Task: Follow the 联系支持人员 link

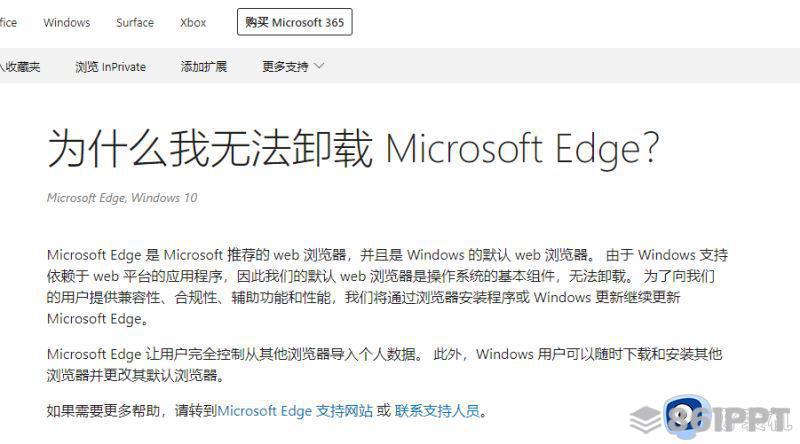Action: pyautogui.click(x=437, y=411)
